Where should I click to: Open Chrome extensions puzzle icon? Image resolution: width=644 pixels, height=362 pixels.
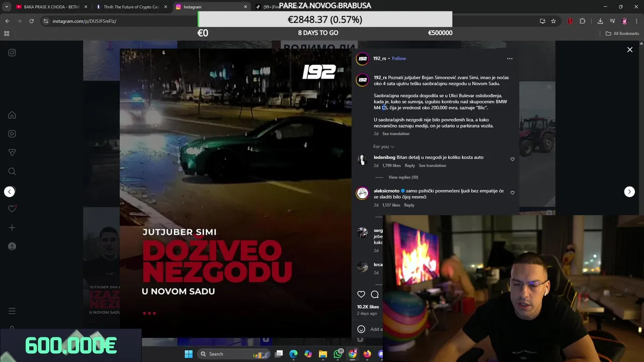point(583,21)
